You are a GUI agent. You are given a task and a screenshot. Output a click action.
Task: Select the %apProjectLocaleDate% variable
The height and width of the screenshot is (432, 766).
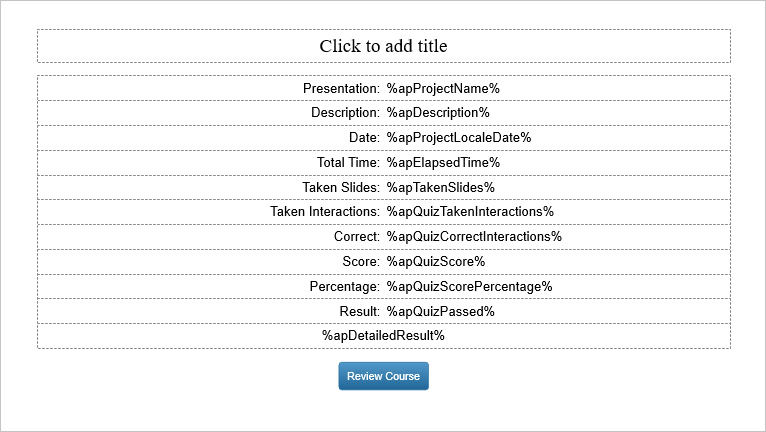coord(459,137)
